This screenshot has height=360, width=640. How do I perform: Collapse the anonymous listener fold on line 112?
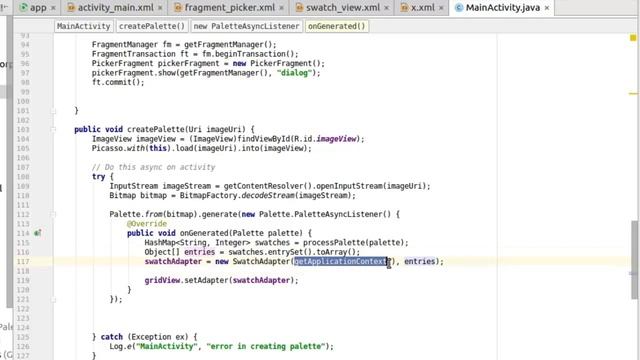53,215
